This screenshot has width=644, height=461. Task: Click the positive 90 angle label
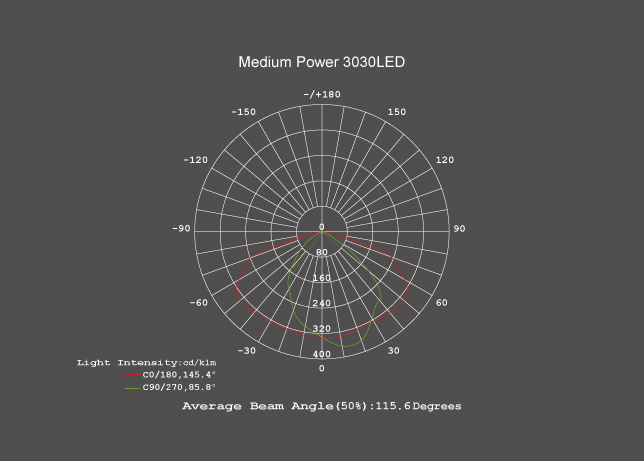click(459, 229)
